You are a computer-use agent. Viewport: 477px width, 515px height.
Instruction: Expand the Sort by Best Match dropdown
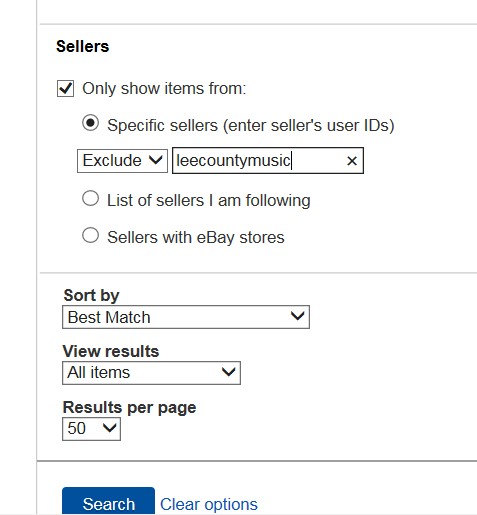186,317
